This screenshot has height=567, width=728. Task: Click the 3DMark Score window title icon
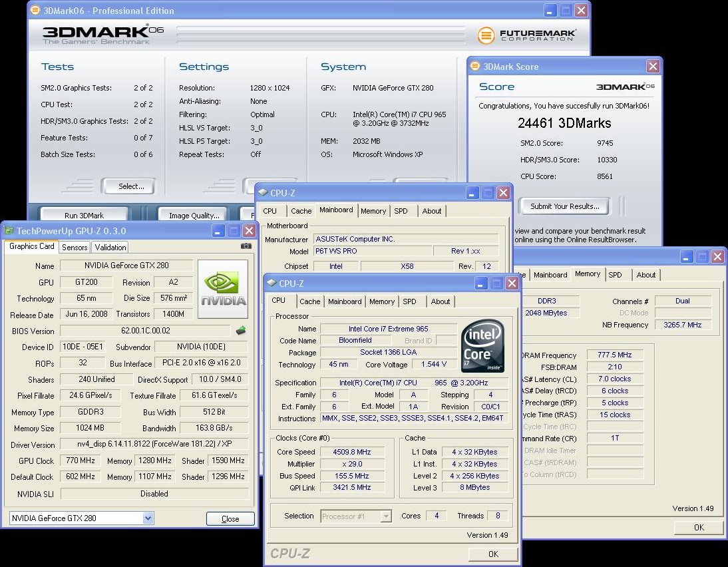pyautogui.click(x=475, y=66)
